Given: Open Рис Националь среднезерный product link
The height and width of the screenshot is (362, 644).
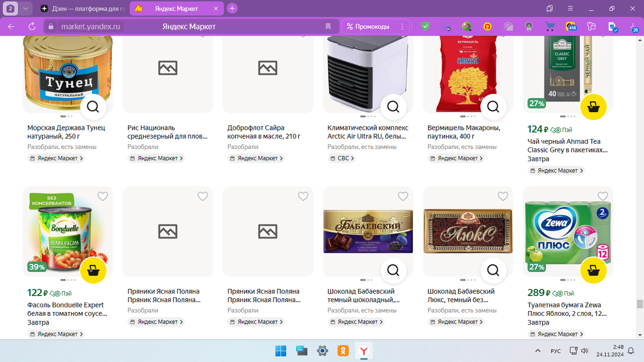Looking at the screenshot, I should [167, 132].
